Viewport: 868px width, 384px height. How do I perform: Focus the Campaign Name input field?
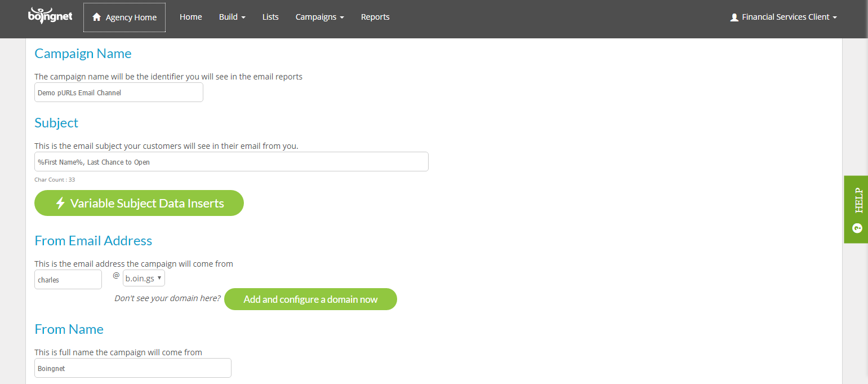[119, 92]
